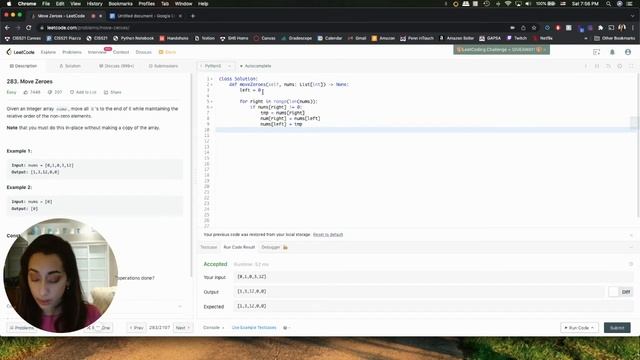This screenshot has width=640, height=360.
Task: Submit the solution with the Submit button
Action: pos(617,328)
